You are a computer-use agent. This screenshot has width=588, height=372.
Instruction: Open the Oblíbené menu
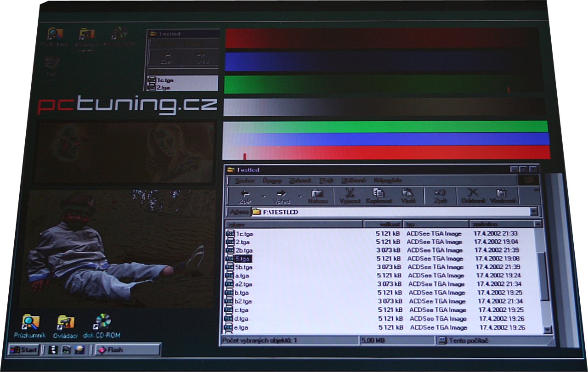coord(354,180)
